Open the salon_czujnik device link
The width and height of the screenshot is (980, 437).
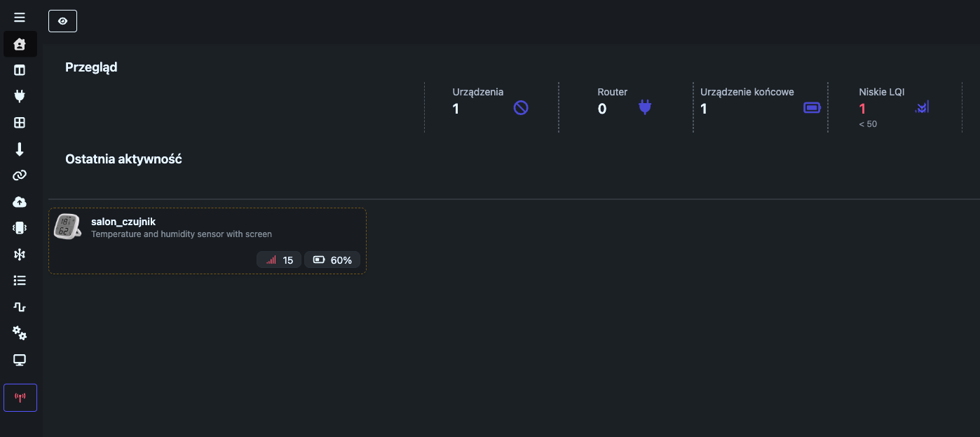123,222
